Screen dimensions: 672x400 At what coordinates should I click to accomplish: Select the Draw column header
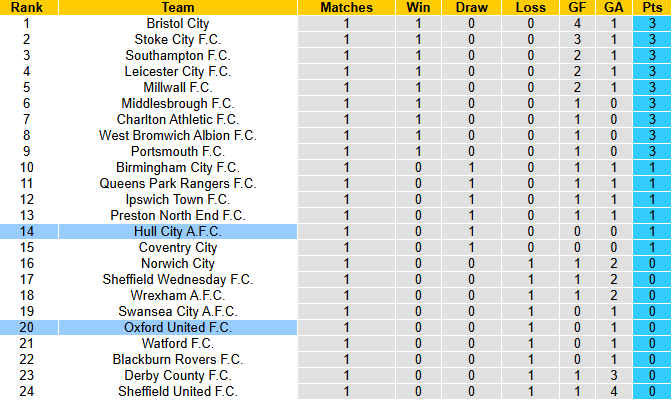coord(471,7)
